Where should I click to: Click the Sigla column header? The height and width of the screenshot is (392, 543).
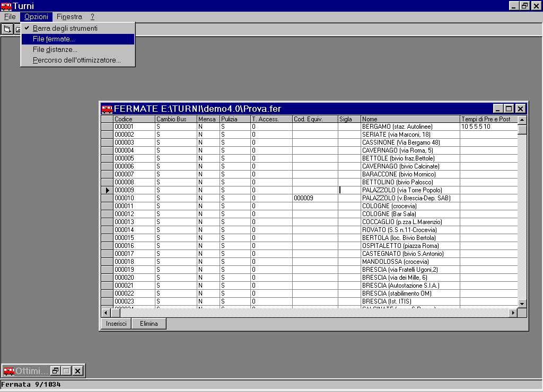[349, 119]
